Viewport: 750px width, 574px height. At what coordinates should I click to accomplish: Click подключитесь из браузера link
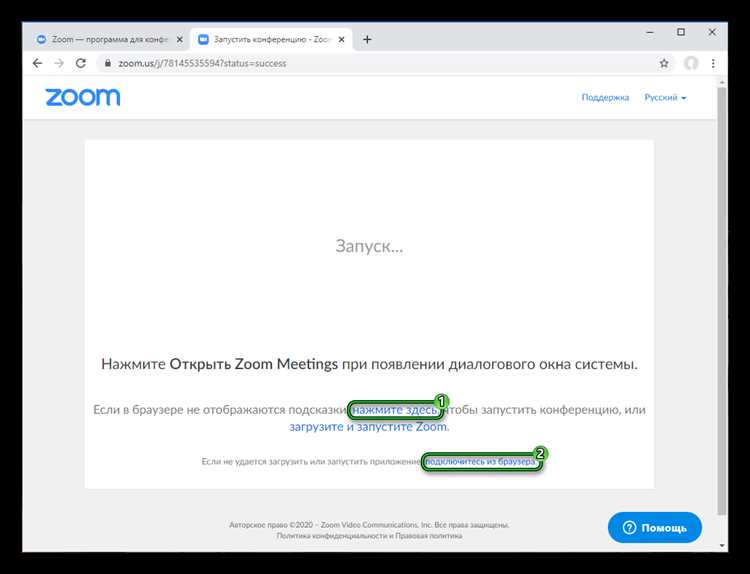click(x=481, y=462)
